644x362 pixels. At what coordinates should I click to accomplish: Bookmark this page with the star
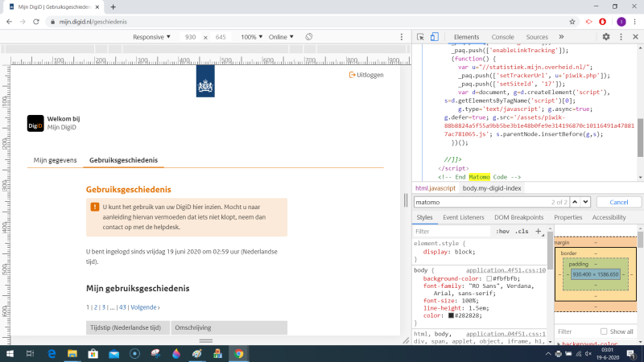click(x=572, y=21)
